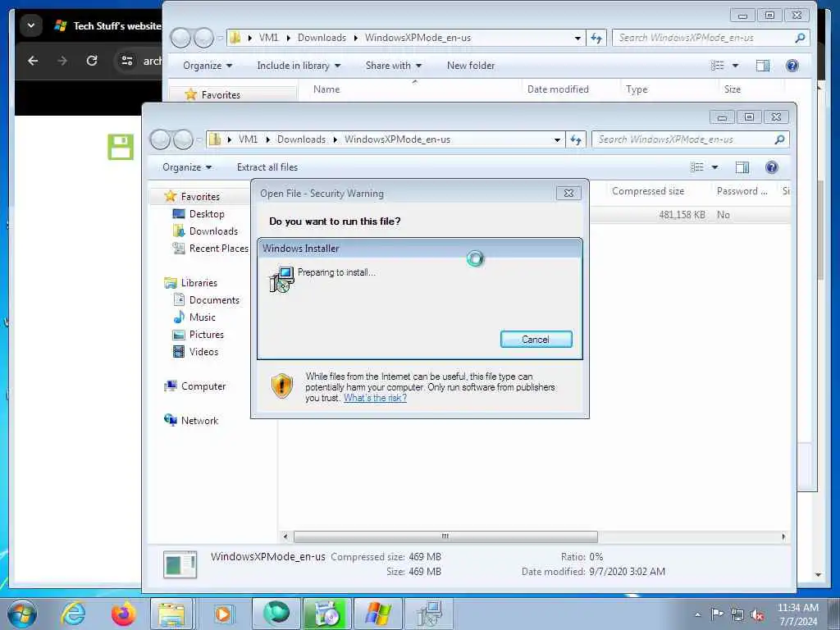This screenshot has width=840, height=630.
Task: Open Share with dropdown
Action: tap(393, 66)
